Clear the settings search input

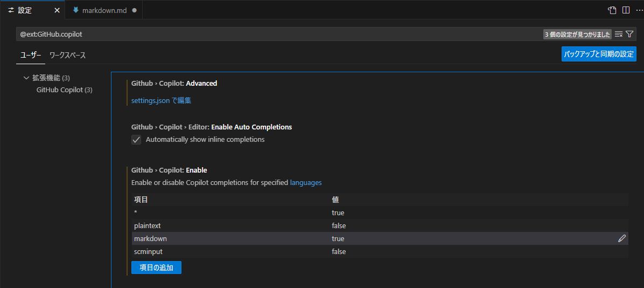(619, 34)
